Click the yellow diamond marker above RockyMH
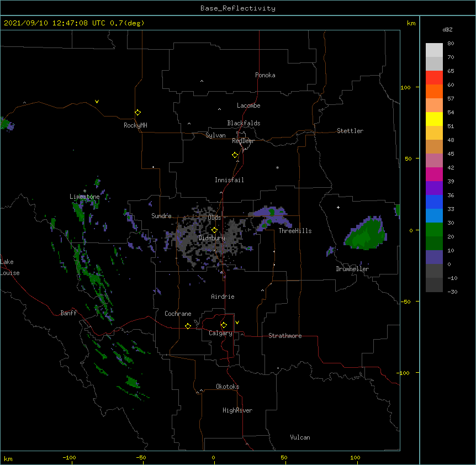 [137, 113]
